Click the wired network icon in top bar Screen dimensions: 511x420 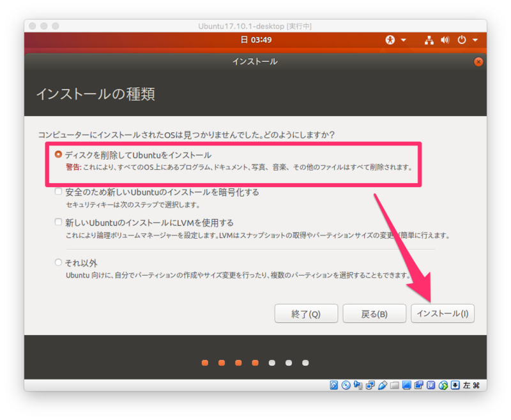click(429, 40)
